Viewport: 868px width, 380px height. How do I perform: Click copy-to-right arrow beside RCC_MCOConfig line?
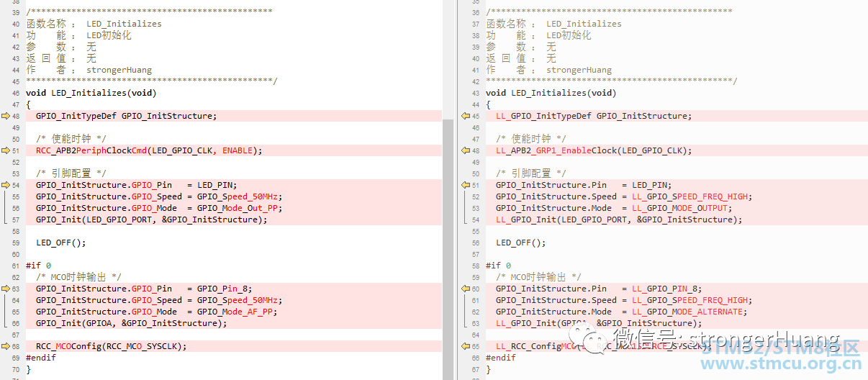[6, 346]
